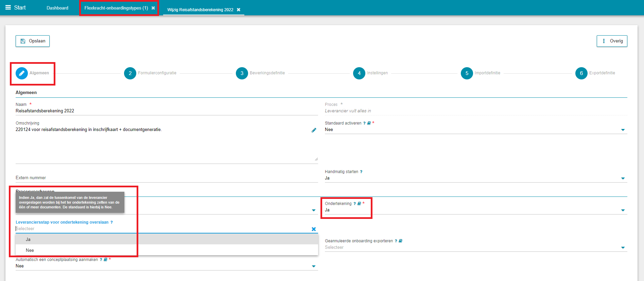Open the manual book icon for Standaard activeren
Screen dimensions: 644x281
[x=369, y=123]
